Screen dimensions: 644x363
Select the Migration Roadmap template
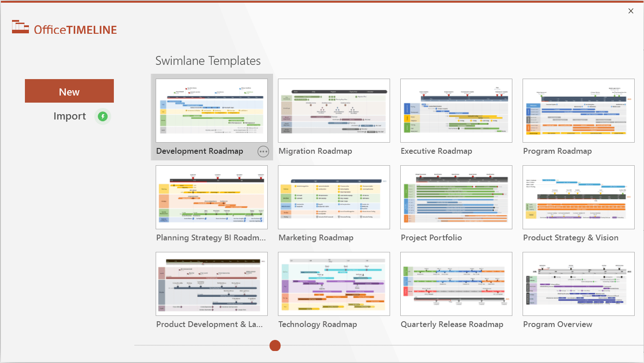[334, 111]
